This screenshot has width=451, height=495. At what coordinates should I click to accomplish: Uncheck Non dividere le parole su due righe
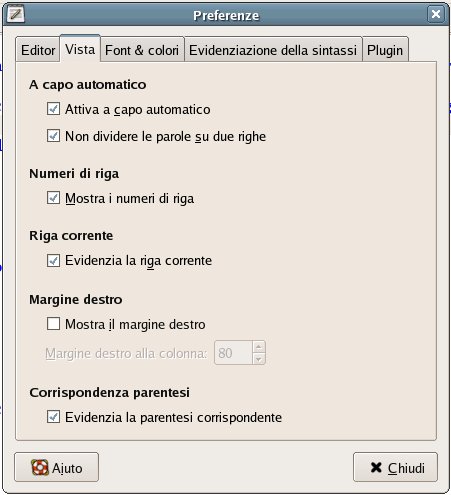pos(53,136)
